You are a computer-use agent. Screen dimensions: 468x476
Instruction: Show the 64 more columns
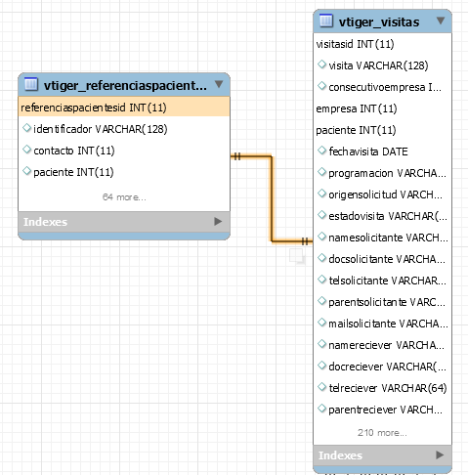point(124,197)
